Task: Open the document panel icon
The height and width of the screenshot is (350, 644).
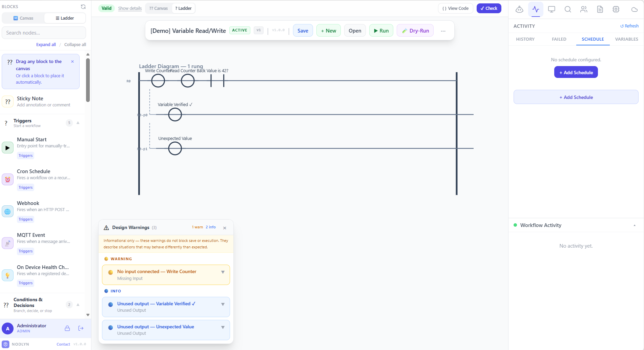Action: [x=600, y=9]
